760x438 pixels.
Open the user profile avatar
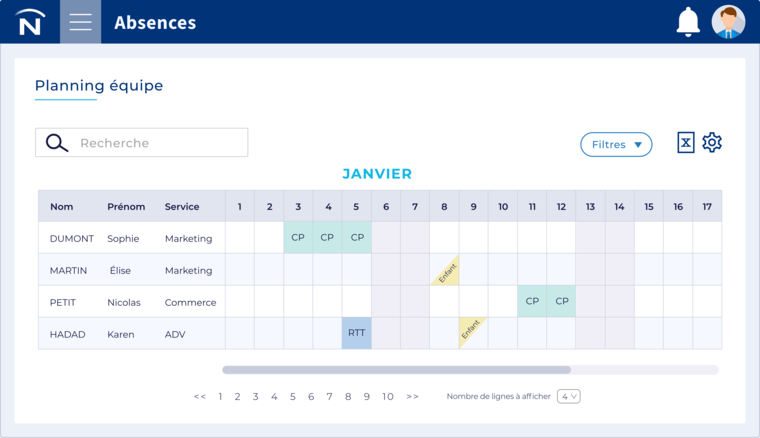pyautogui.click(x=728, y=22)
